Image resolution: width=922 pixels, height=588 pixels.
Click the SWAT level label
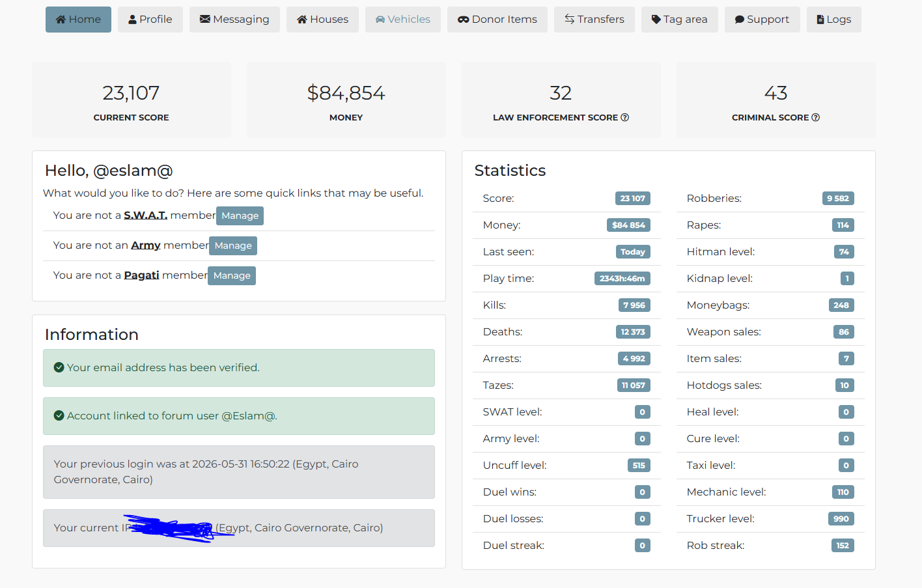512,412
